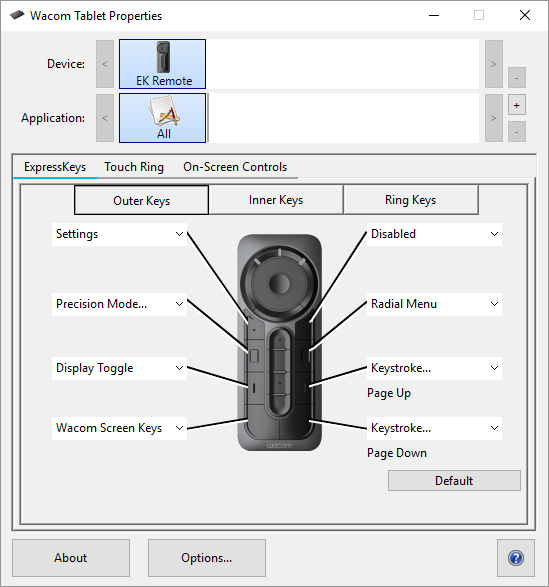Open the Touch Ring tab

click(x=134, y=167)
